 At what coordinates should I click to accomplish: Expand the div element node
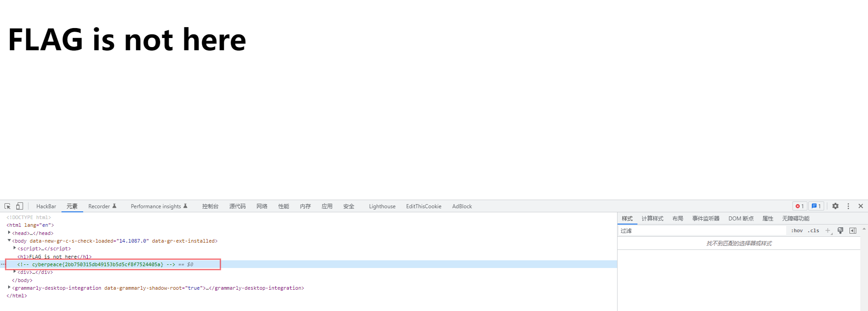click(x=14, y=272)
